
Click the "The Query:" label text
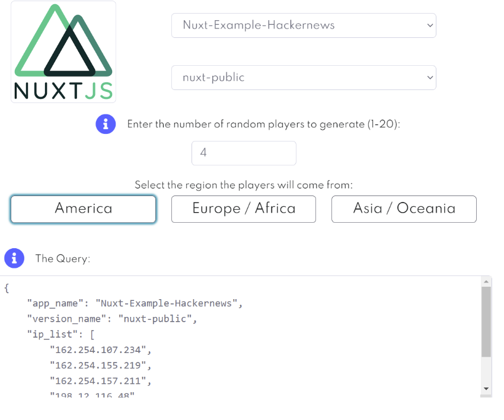click(x=62, y=259)
